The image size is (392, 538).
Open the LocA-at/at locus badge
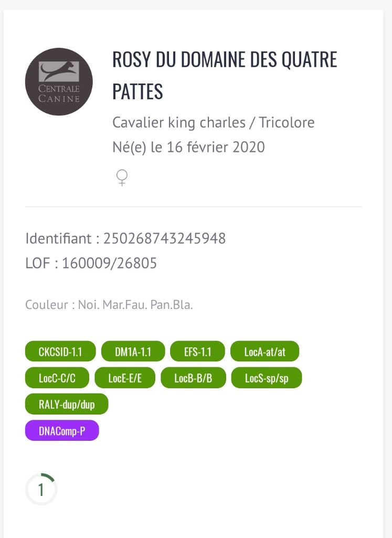pyautogui.click(x=264, y=351)
